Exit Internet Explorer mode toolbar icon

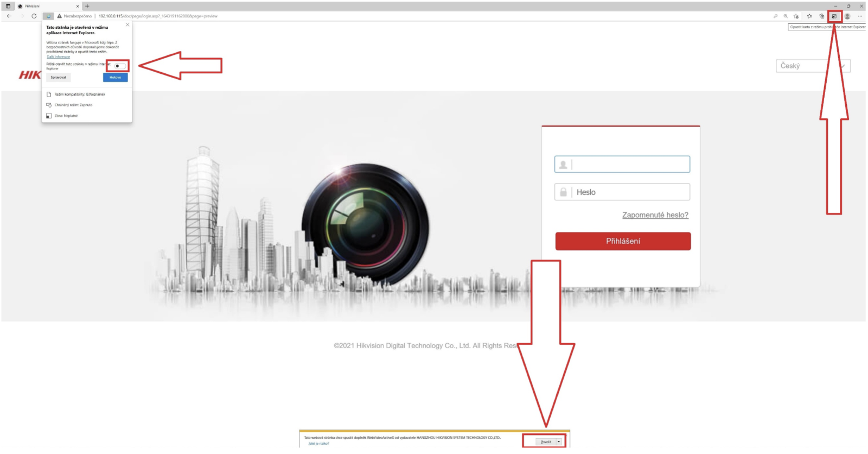834,16
